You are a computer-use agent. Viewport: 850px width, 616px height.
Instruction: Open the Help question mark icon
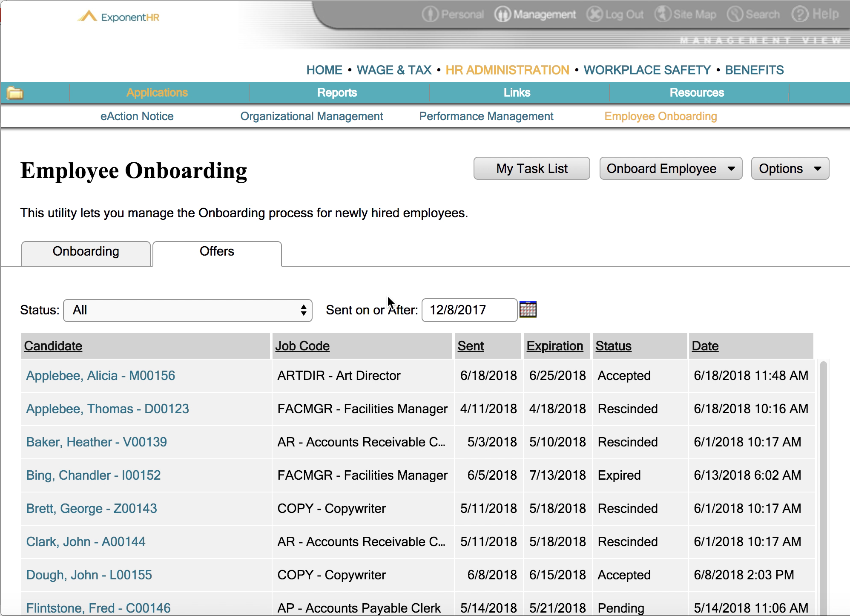[800, 14]
